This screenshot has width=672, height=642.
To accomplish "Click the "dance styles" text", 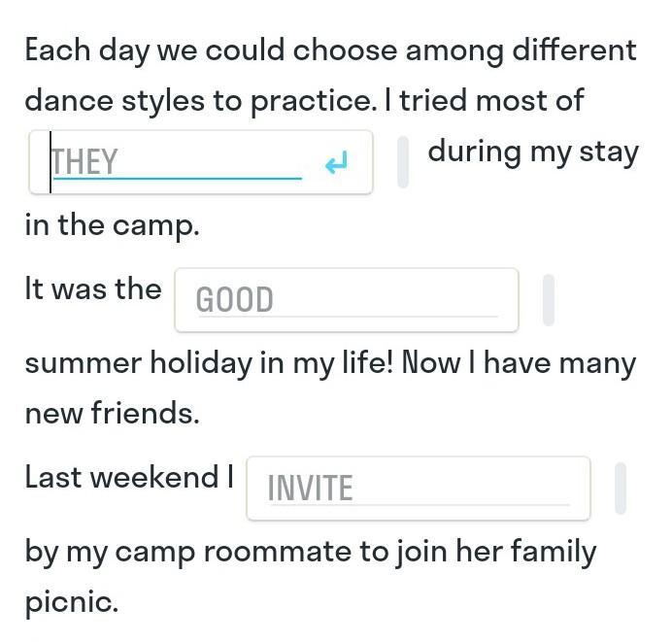I will point(115,102).
